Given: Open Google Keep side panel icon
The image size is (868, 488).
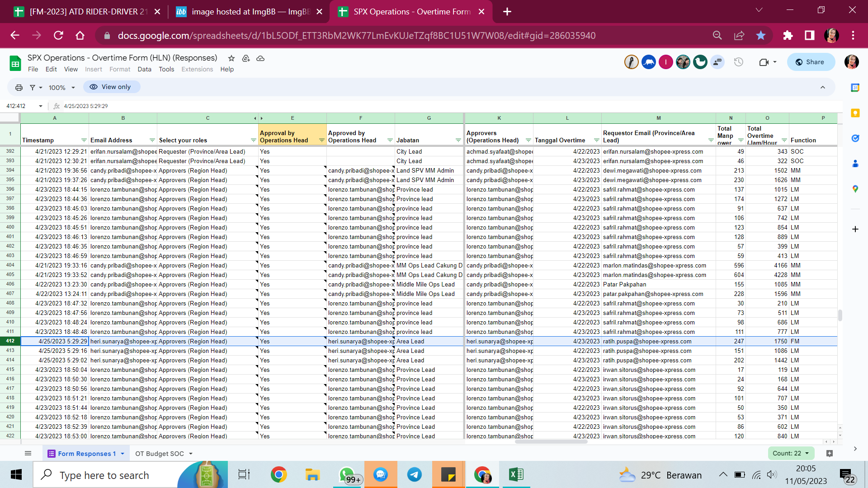Looking at the screenshot, I should (x=855, y=113).
